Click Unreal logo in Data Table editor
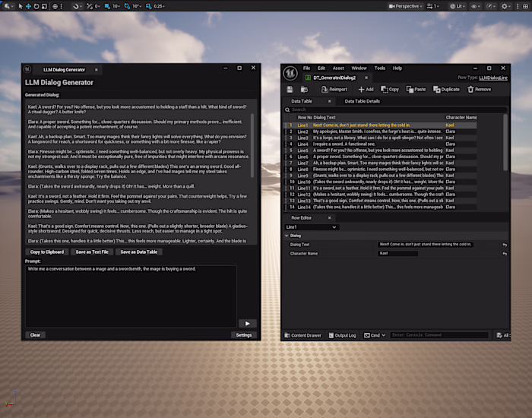This screenshot has height=418, width=532. pos(290,73)
